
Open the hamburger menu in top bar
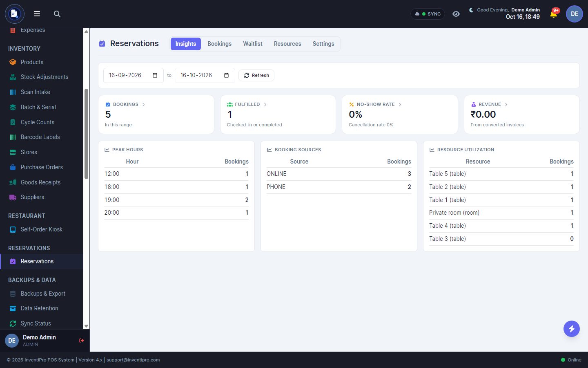tap(37, 14)
